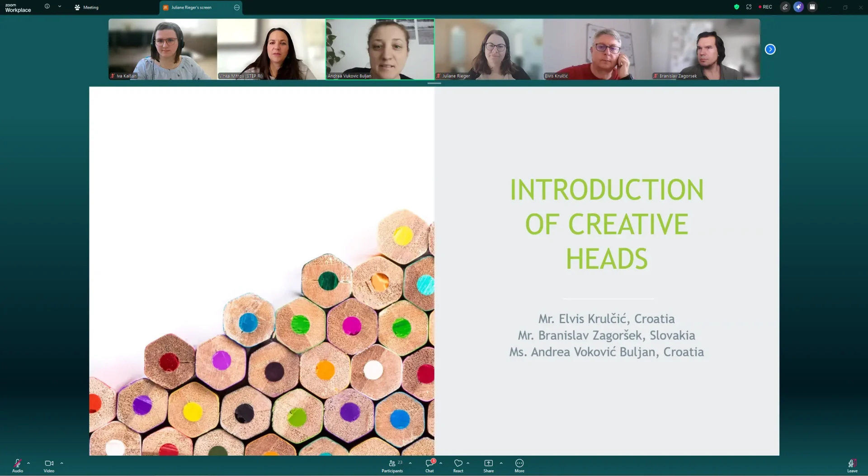
Task: Open the Chat panel
Action: [429, 465]
